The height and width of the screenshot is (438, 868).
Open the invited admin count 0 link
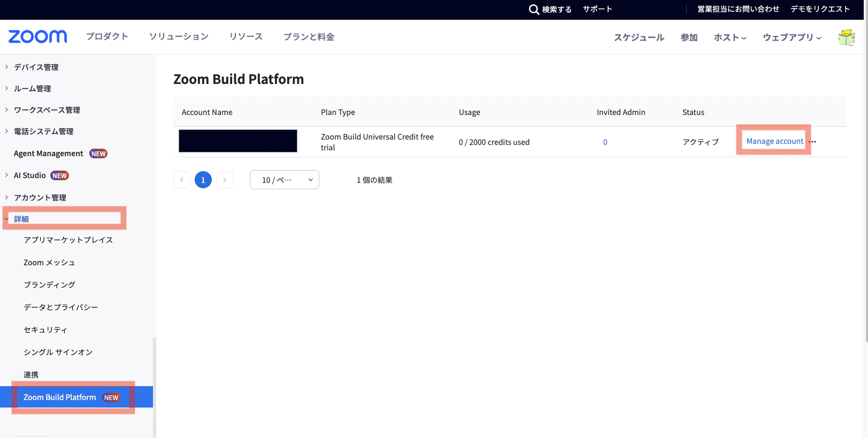[605, 142]
